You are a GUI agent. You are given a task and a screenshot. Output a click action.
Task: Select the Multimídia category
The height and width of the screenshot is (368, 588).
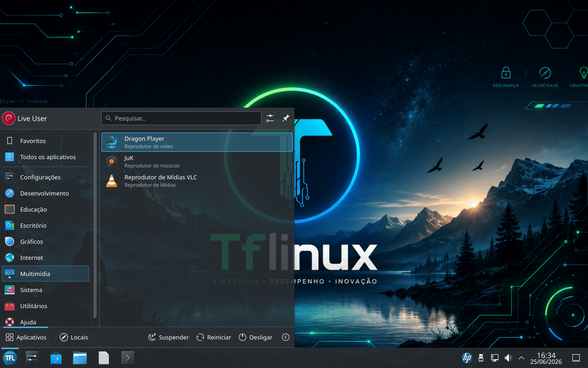point(45,274)
